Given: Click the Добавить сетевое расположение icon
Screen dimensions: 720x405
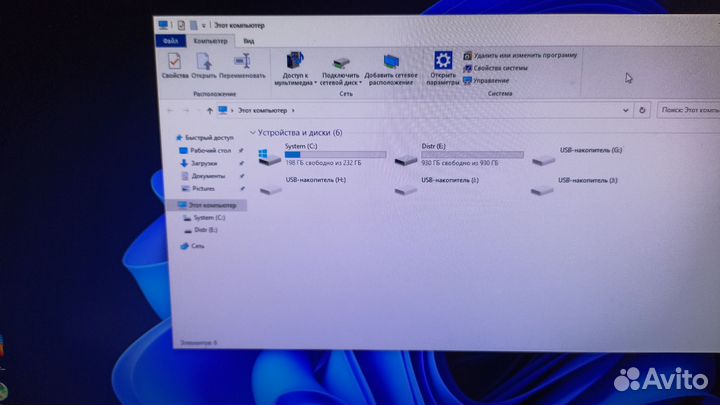Looking at the screenshot, I should pos(391,67).
